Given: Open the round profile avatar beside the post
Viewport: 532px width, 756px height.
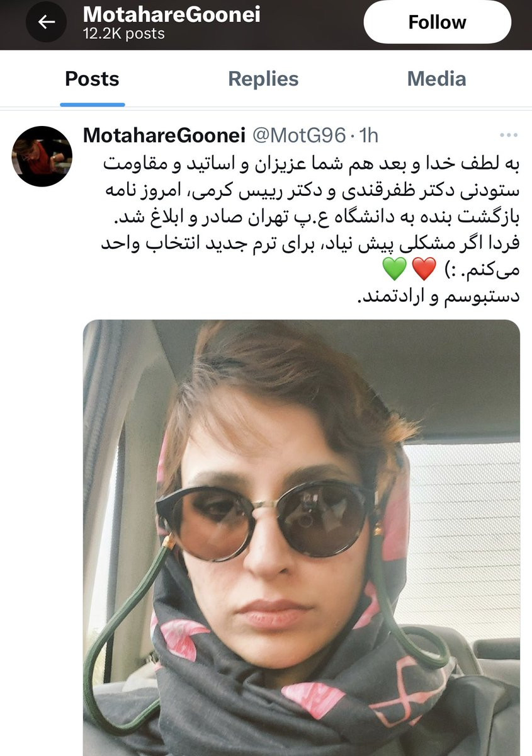Looking at the screenshot, I should point(43,156).
